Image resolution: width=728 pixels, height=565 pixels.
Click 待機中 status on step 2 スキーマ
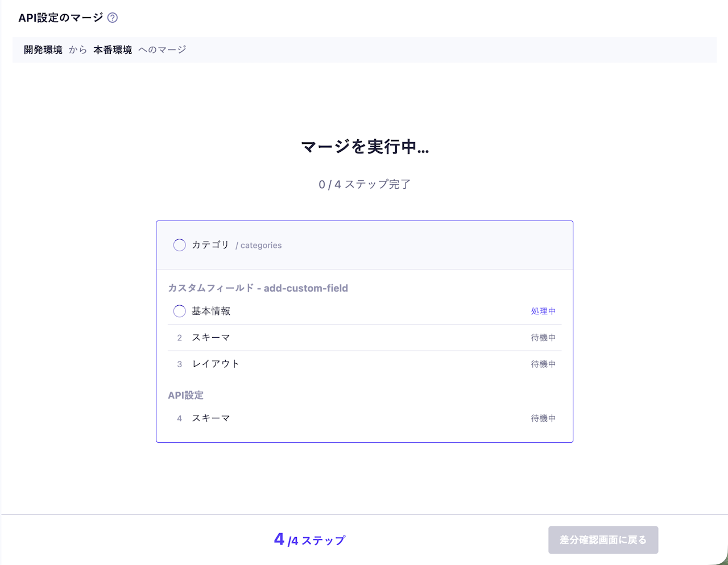543,338
